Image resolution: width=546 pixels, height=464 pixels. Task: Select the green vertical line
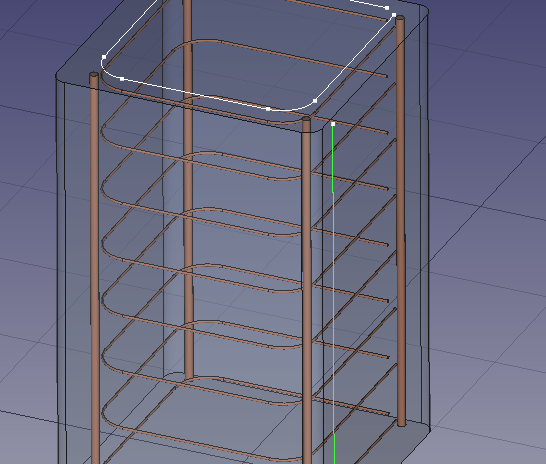coord(334,294)
